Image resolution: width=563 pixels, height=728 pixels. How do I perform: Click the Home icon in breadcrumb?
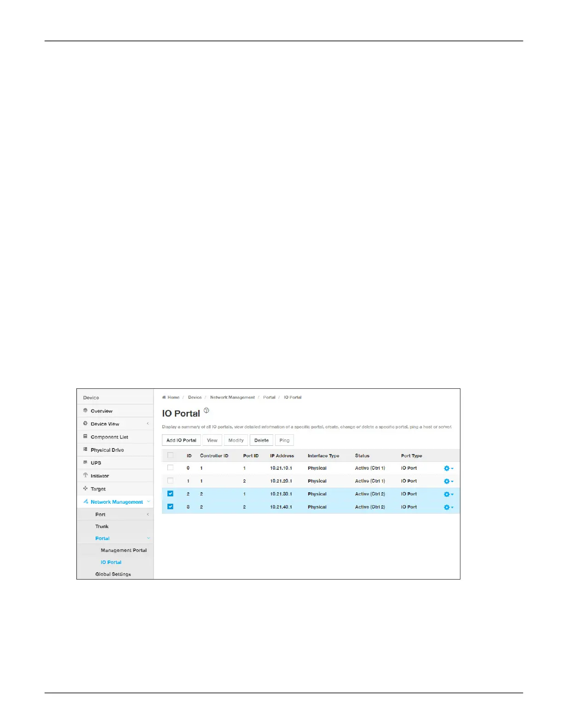coord(164,397)
